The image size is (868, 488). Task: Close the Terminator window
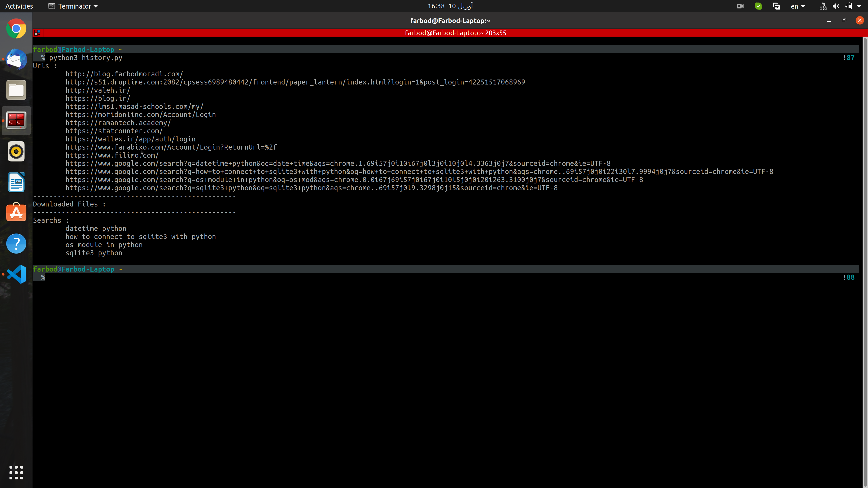tap(860, 21)
